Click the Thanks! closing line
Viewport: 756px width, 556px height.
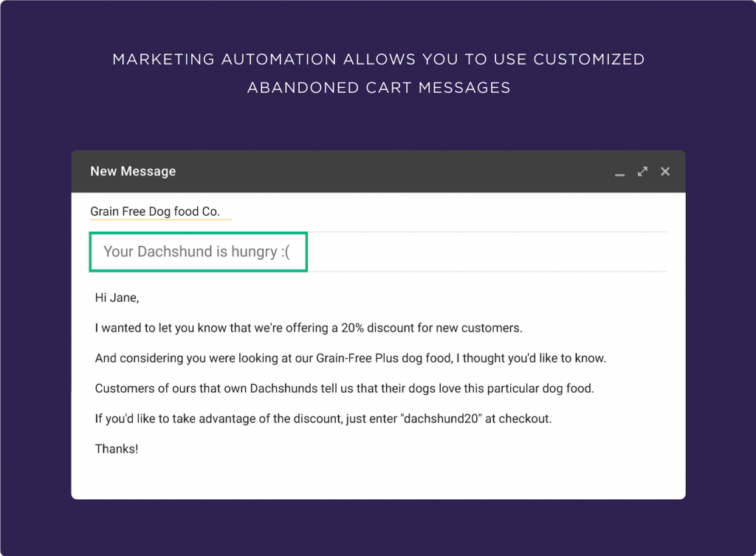[x=116, y=449]
